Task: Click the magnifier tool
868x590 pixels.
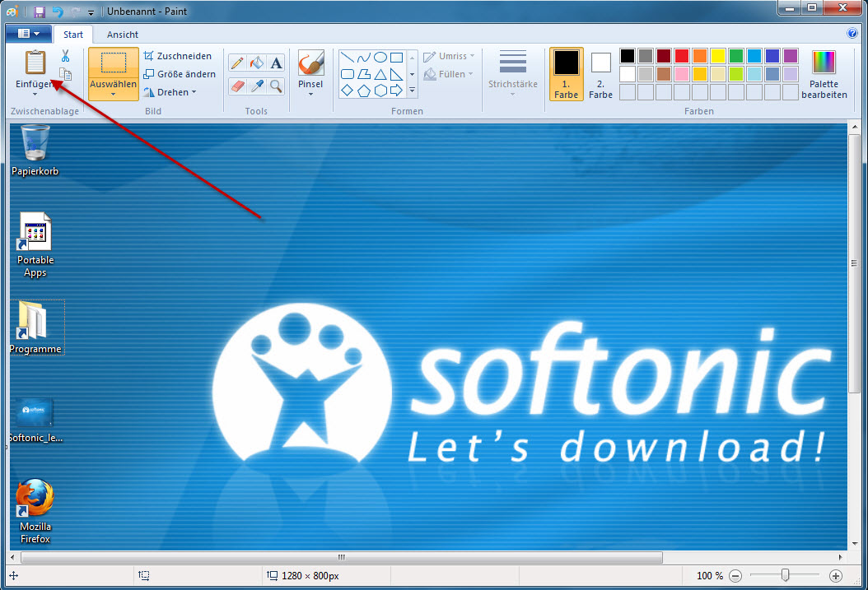Action: [277, 85]
